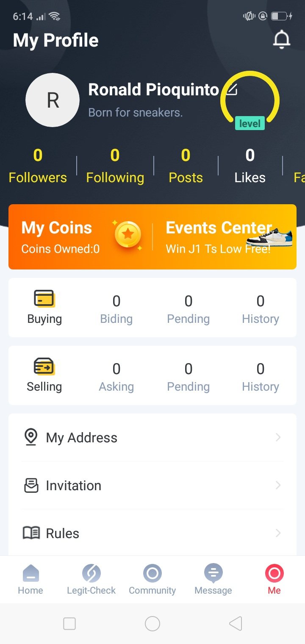The image size is (305, 644).
Task: Tap the Invitation envelope icon
Action: tap(31, 486)
